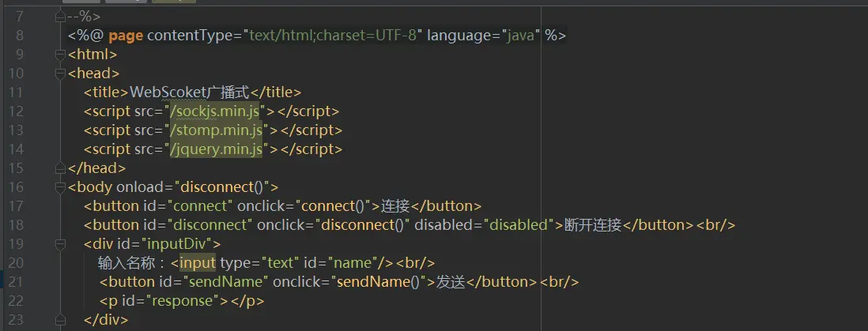Screen dimensions: 868x331
Task: Click the onload 'disconnect()' value in body tag
Action: click(x=221, y=186)
